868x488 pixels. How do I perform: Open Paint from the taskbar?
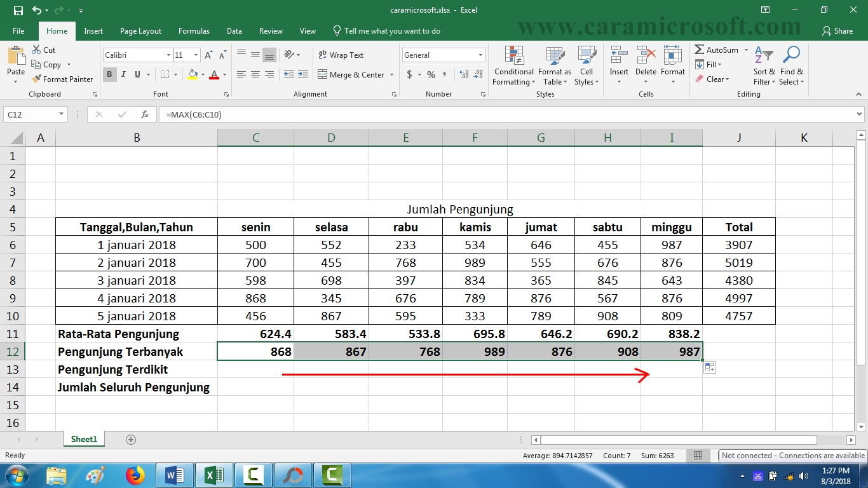point(95,475)
